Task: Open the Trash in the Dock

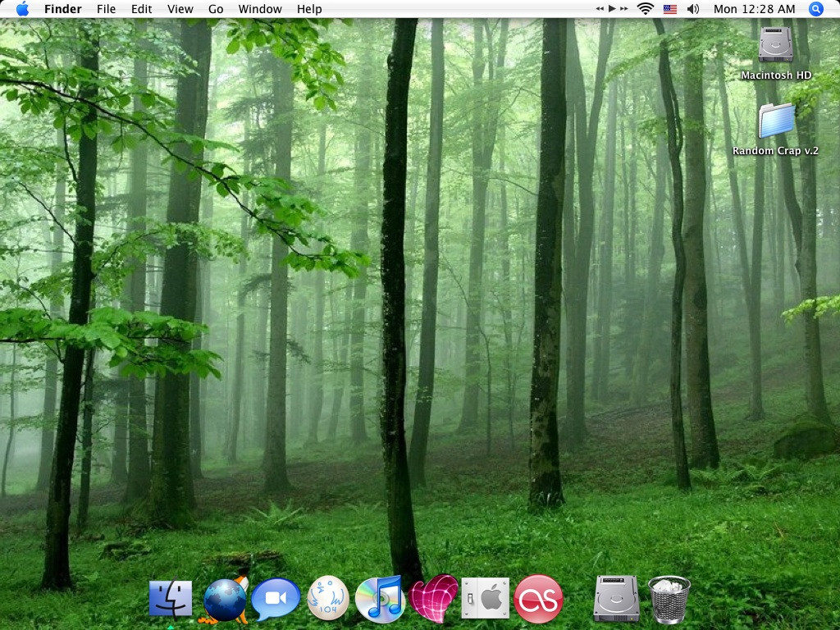Action: coord(669,600)
